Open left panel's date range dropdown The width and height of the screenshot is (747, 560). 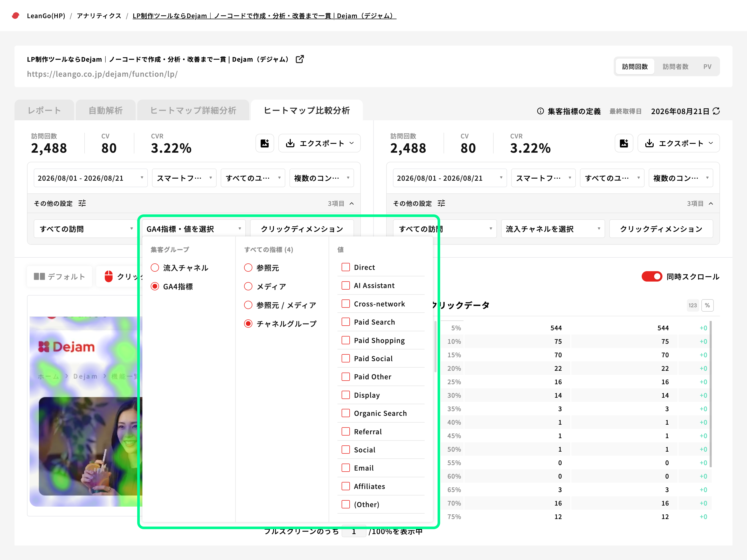pyautogui.click(x=91, y=178)
